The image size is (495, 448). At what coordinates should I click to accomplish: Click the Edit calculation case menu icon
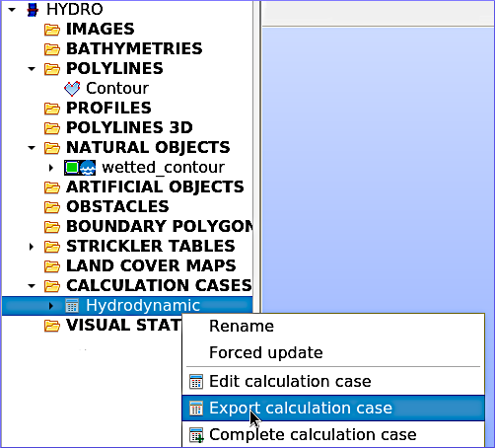click(x=196, y=382)
